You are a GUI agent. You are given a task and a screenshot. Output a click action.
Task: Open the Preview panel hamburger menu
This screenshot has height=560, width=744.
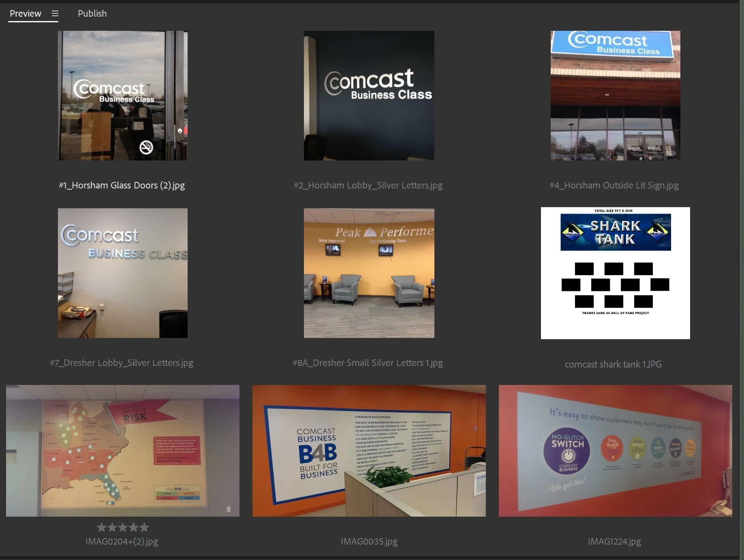click(55, 13)
